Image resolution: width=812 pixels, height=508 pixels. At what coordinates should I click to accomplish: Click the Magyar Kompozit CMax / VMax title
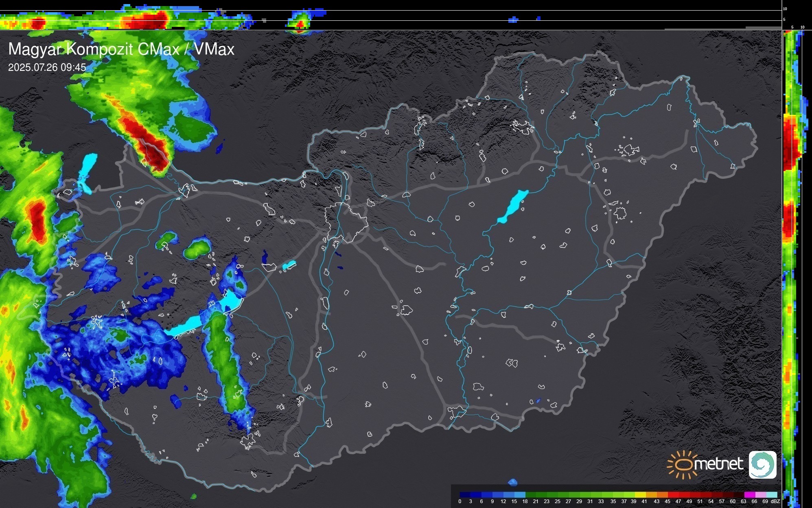click(x=121, y=49)
